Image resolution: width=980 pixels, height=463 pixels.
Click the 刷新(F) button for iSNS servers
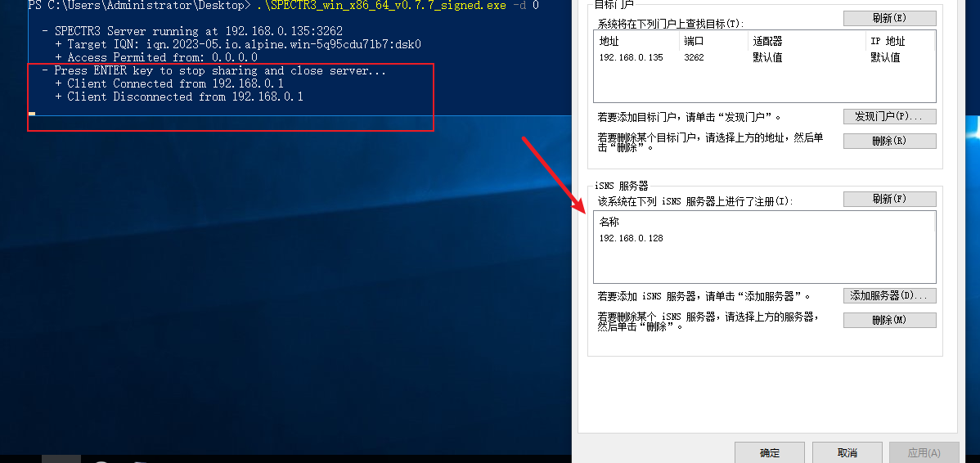point(889,200)
